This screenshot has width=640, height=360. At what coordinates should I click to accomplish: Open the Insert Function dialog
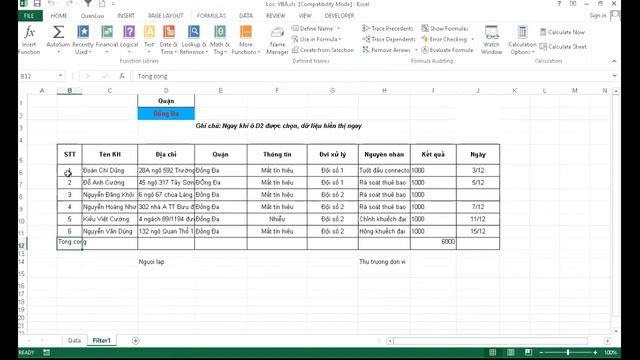[29, 40]
